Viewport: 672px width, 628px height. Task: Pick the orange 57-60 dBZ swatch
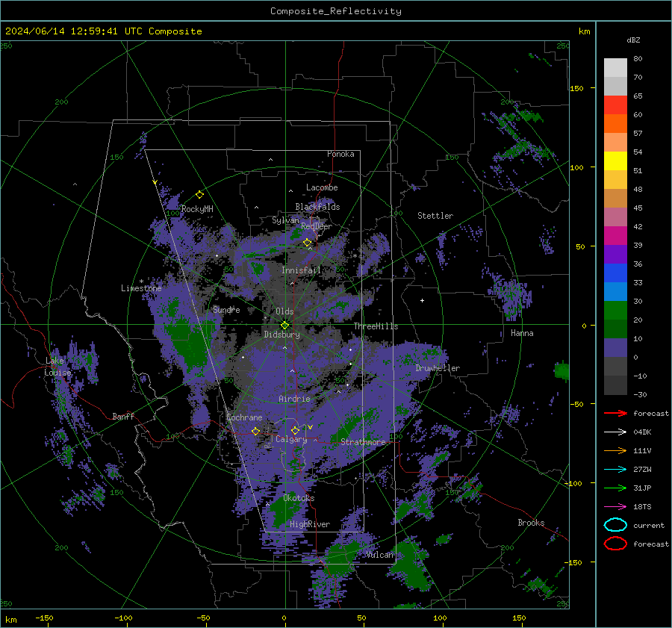point(615,124)
